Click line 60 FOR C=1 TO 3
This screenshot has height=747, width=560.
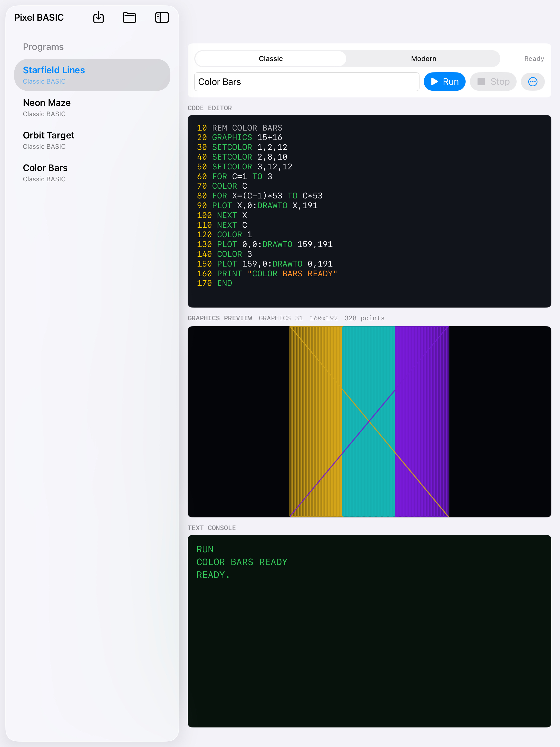[234, 177]
